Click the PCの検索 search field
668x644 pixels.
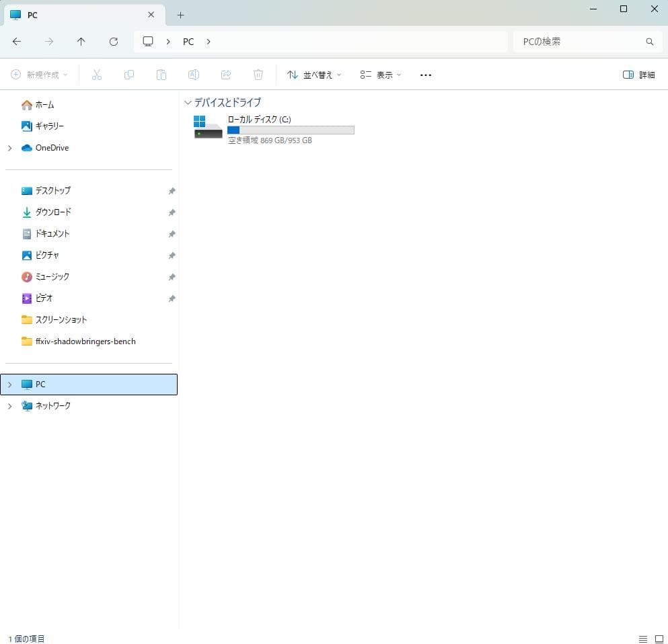pyautogui.click(x=579, y=42)
